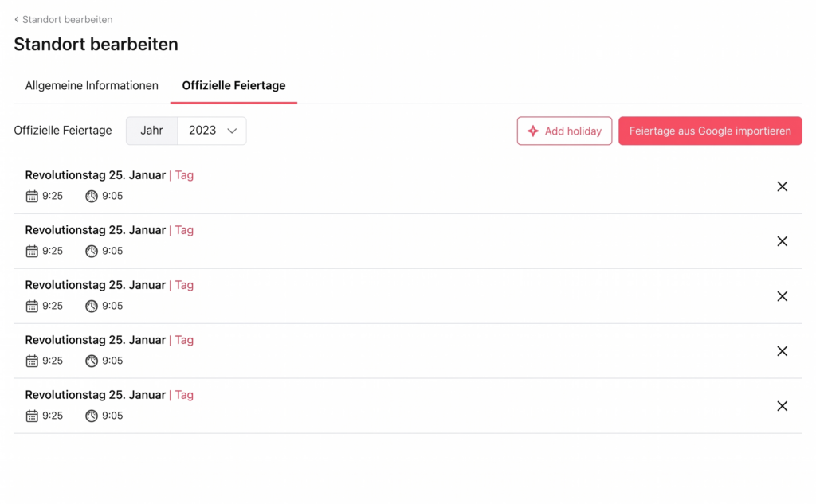Viewport: 816px width, 504px height.
Task: Remove the first Revolutionstag holiday entry
Action: pos(782,186)
